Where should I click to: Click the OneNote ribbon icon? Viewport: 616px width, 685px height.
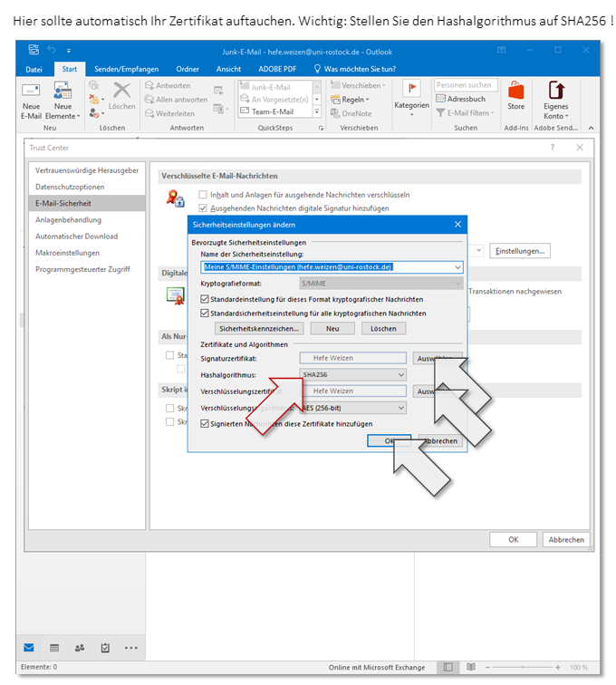coord(334,113)
